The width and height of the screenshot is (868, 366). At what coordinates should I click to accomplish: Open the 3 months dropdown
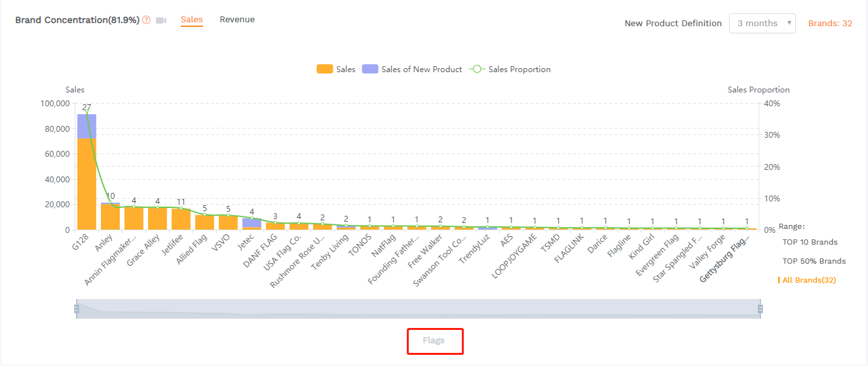pos(762,23)
